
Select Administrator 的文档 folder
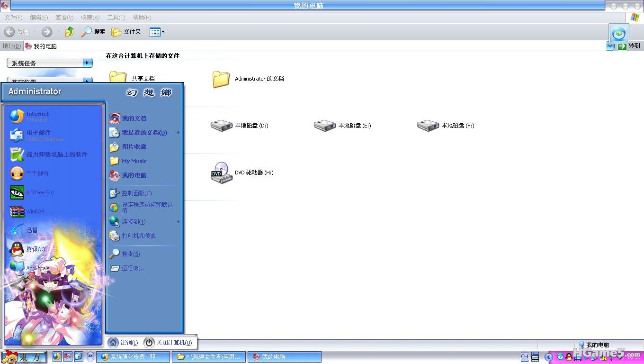(x=248, y=79)
